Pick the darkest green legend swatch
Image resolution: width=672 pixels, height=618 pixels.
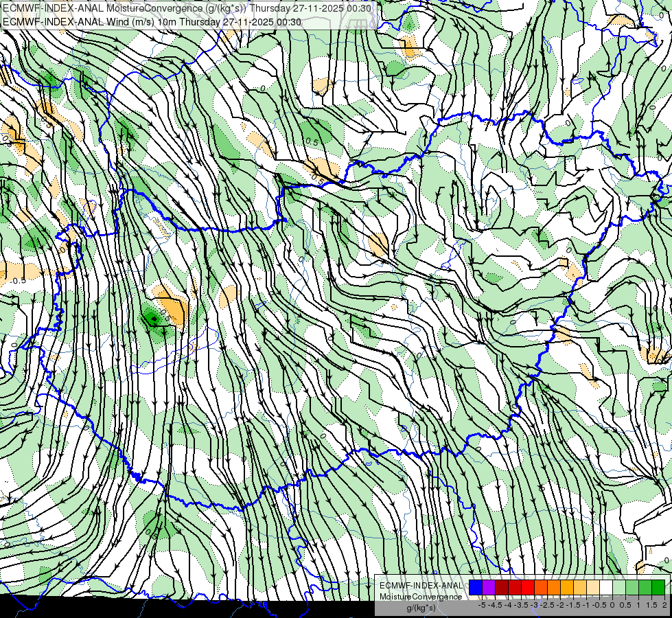coord(658,587)
